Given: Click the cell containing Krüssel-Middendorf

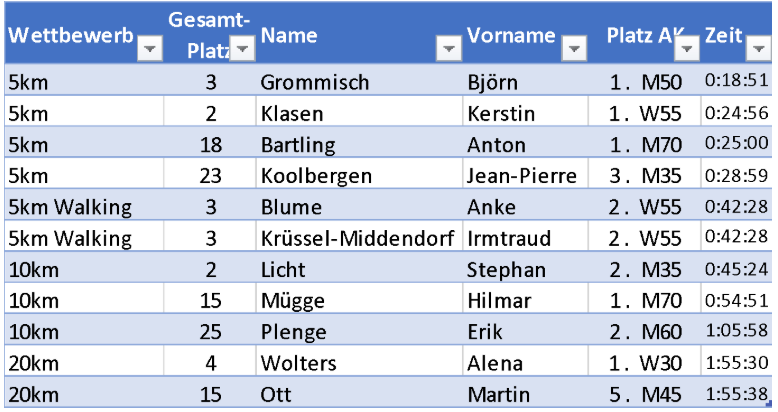Looking at the screenshot, I should pyautogui.click(x=359, y=238).
